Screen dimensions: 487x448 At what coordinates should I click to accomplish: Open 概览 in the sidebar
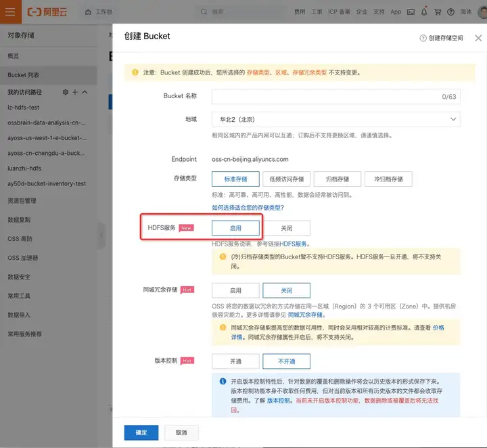(x=14, y=56)
